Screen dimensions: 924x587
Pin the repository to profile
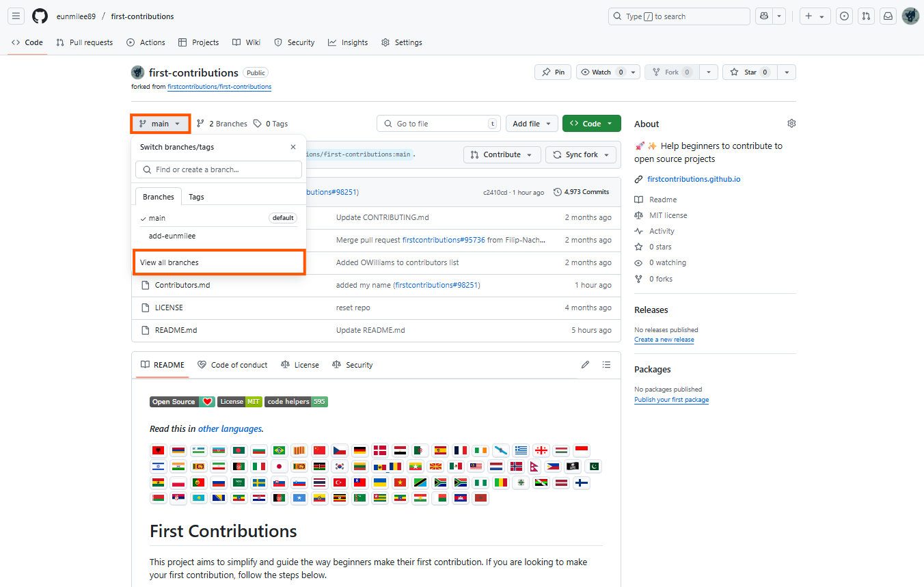point(553,72)
